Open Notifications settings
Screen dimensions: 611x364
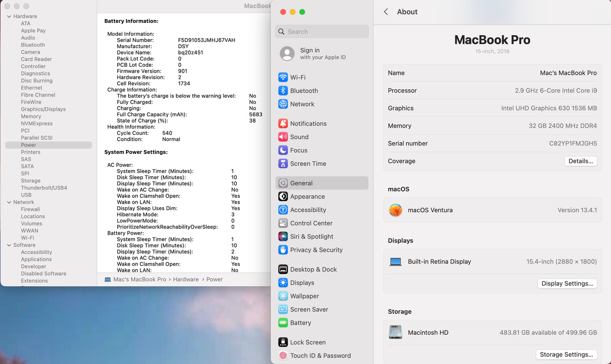coord(308,123)
